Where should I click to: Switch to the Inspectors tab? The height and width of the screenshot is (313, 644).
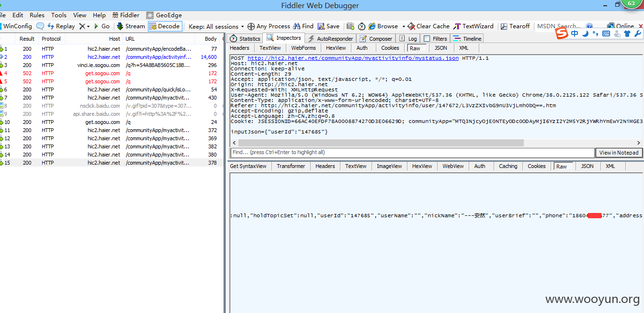[x=284, y=38]
